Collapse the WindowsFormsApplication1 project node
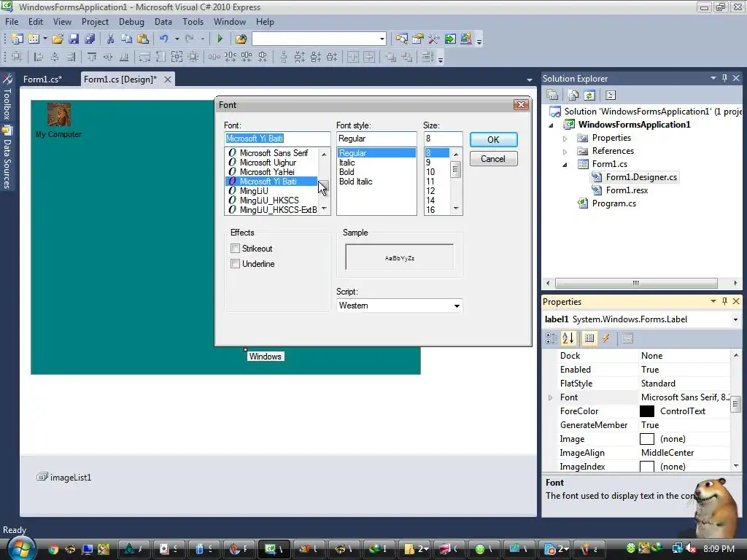Image resolution: width=747 pixels, height=560 pixels. pos(551,125)
